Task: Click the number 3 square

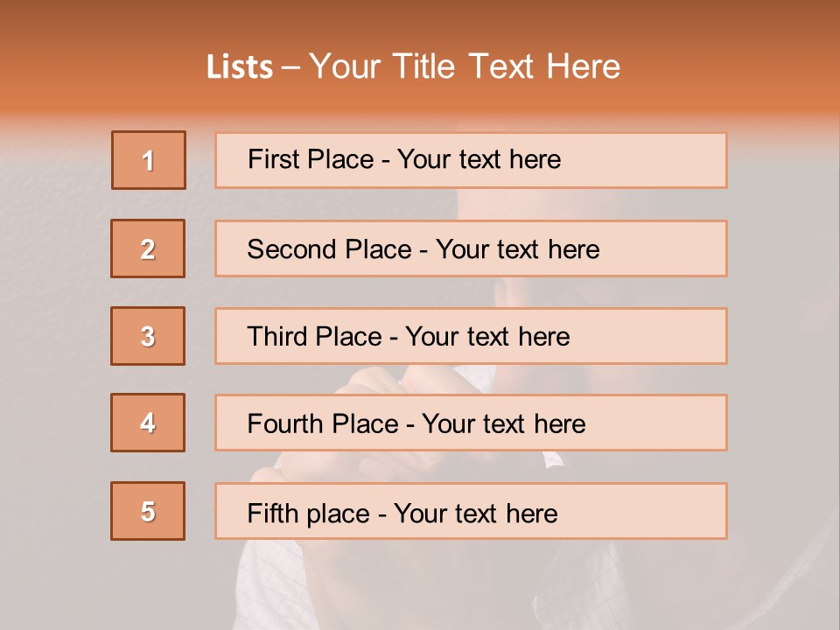Action: [148, 336]
